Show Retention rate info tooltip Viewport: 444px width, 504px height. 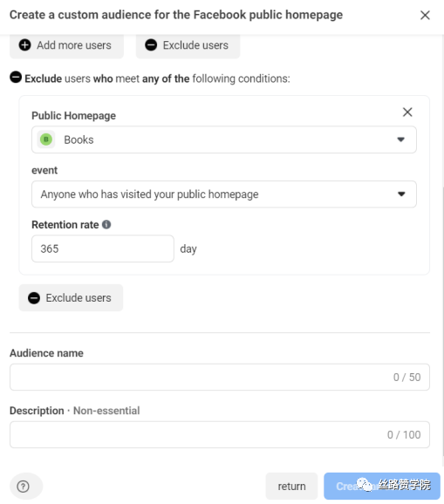(106, 224)
